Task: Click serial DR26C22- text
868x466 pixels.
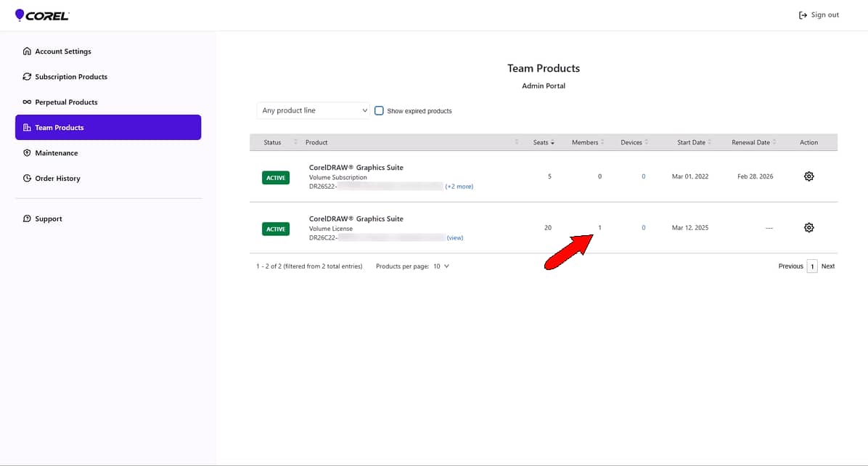Action: pyautogui.click(x=323, y=238)
